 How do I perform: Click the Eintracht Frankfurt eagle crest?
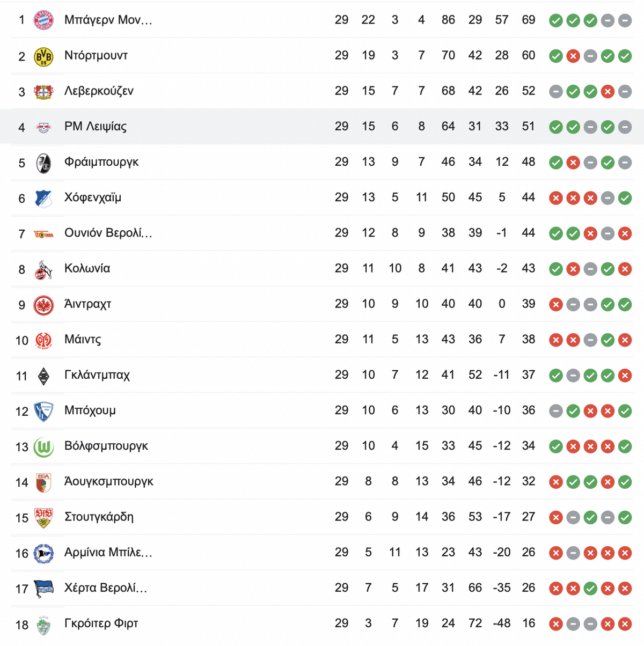43,305
